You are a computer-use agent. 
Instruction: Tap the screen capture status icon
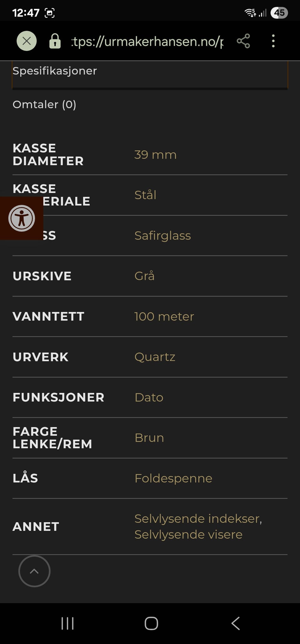(50, 13)
